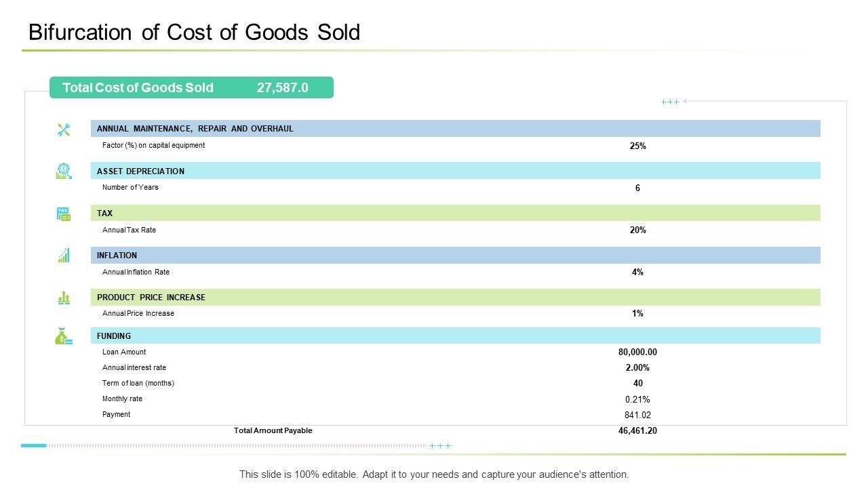Select the Annual Maintenance, Repair and Overhaul header
This screenshot has width=868, height=488.
coord(455,129)
